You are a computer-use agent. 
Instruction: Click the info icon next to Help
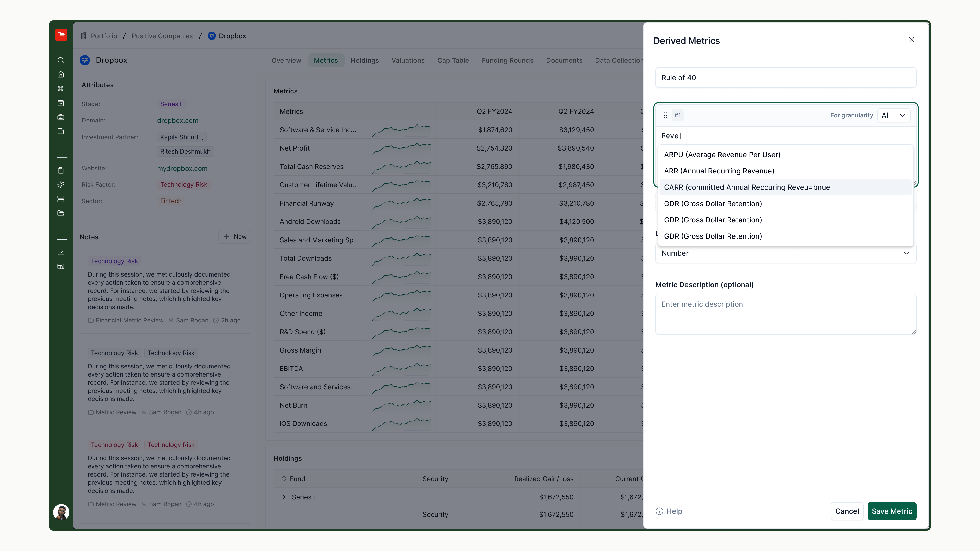coord(659,511)
